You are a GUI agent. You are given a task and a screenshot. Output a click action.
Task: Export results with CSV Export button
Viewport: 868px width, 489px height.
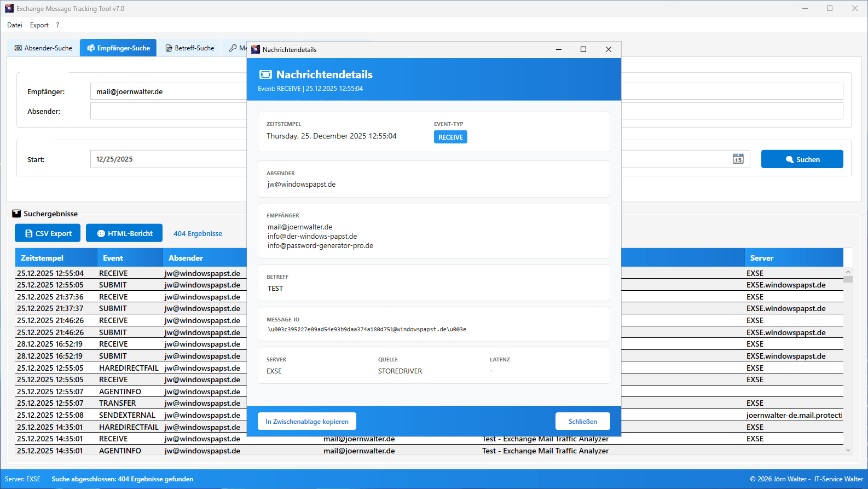[48, 233]
